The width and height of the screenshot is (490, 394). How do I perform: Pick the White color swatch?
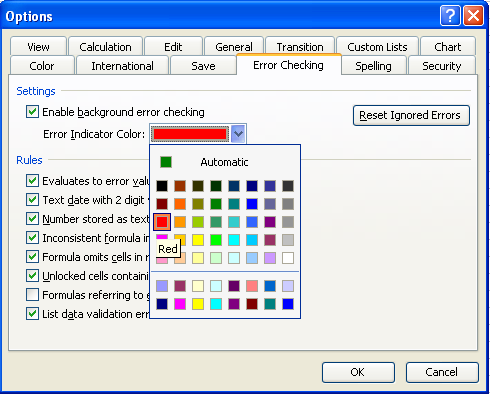tap(288, 258)
